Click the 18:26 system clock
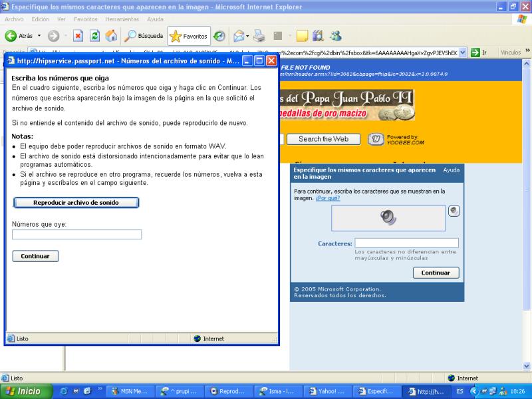Image resolution: width=532 pixels, height=399 pixels. click(518, 391)
